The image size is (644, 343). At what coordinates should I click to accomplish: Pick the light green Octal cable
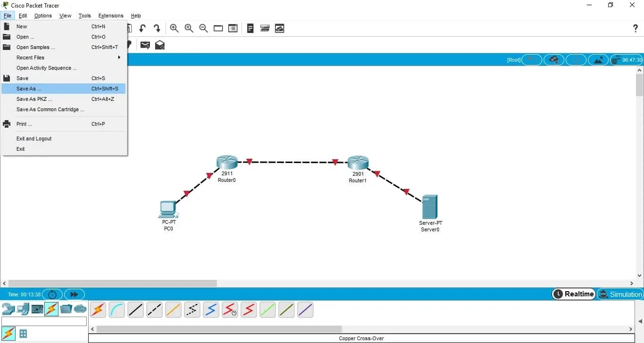(x=267, y=310)
